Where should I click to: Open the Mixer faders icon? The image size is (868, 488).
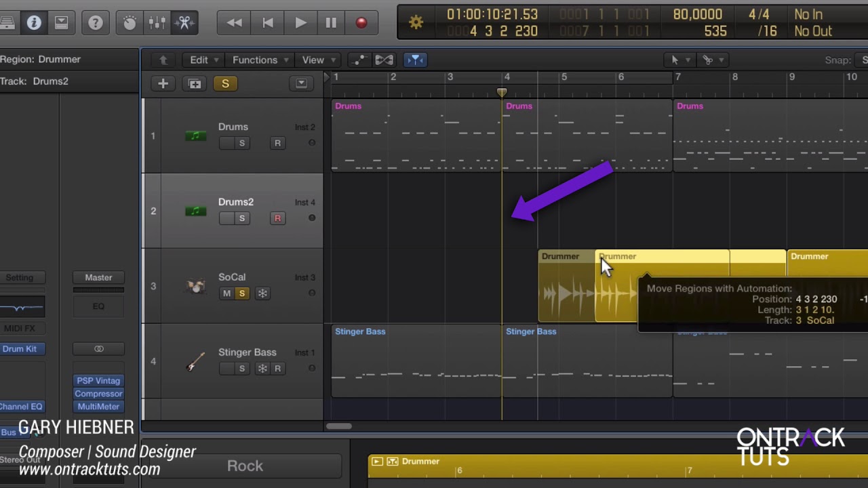[x=157, y=23]
